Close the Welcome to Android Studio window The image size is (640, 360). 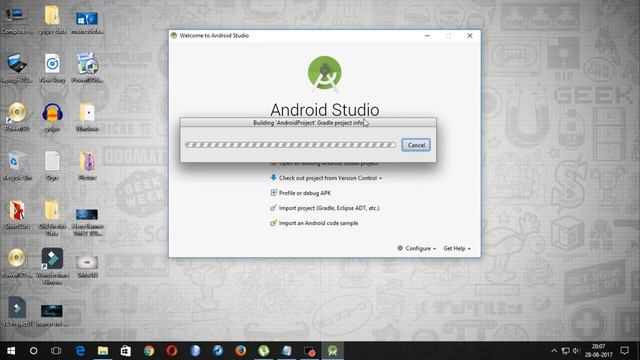tap(470, 36)
